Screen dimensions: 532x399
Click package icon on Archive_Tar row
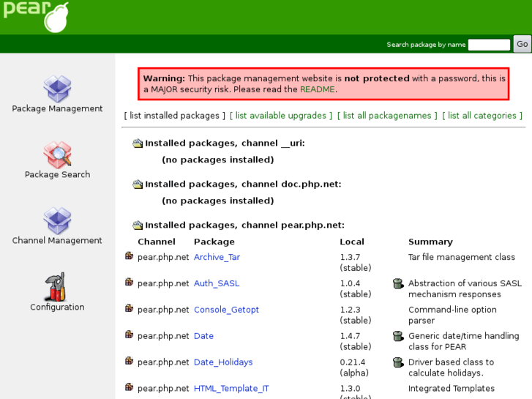pos(129,256)
